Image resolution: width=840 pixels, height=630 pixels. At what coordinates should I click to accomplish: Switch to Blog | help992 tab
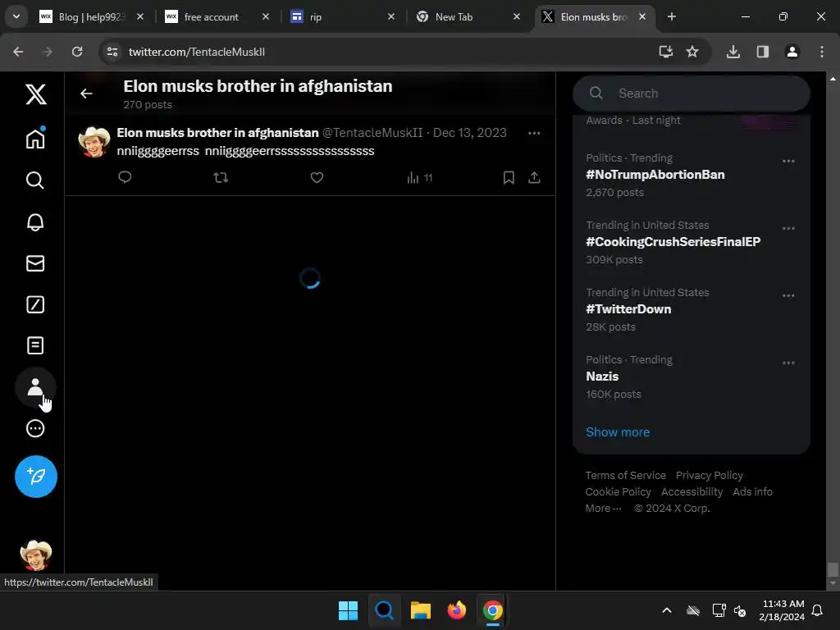pyautogui.click(x=91, y=17)
